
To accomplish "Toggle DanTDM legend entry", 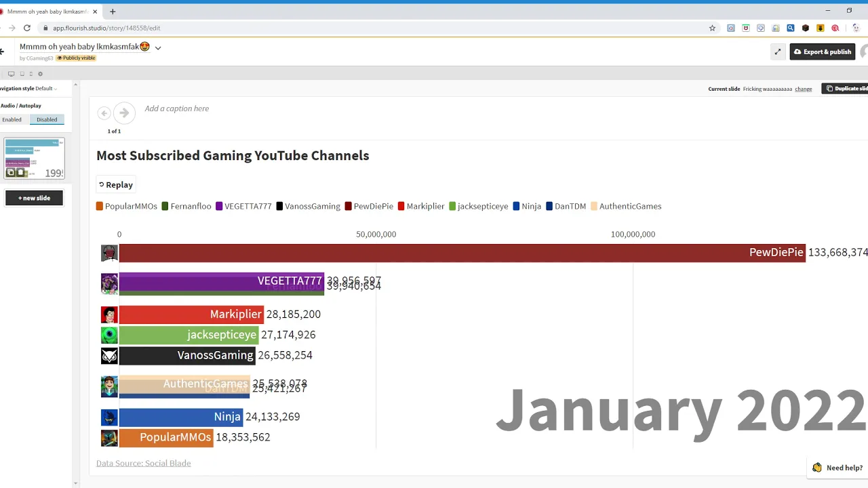I will (566, 206).
